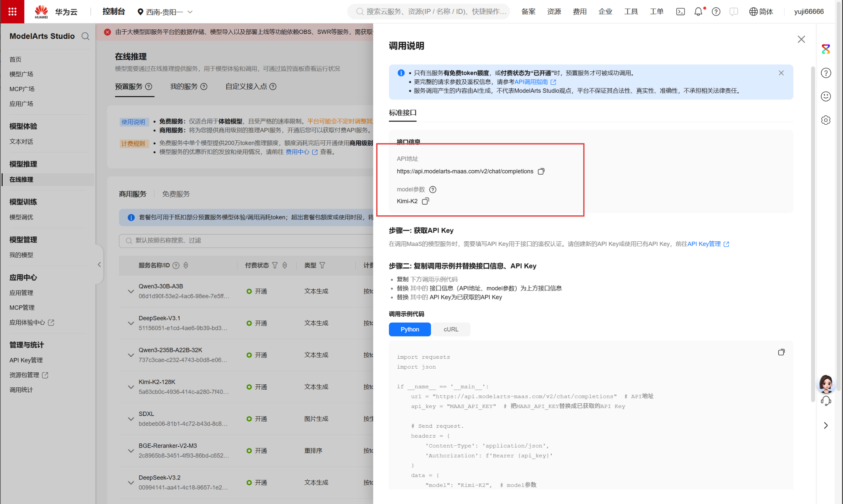The image size is (843, 504).
Task: Switch to the 免费服务 service toggle
Action: [175, 194]
